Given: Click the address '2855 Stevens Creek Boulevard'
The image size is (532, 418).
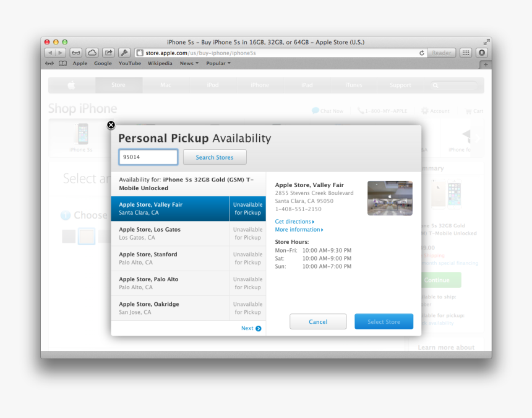Looking at the screenshot, I should point(314,193).
